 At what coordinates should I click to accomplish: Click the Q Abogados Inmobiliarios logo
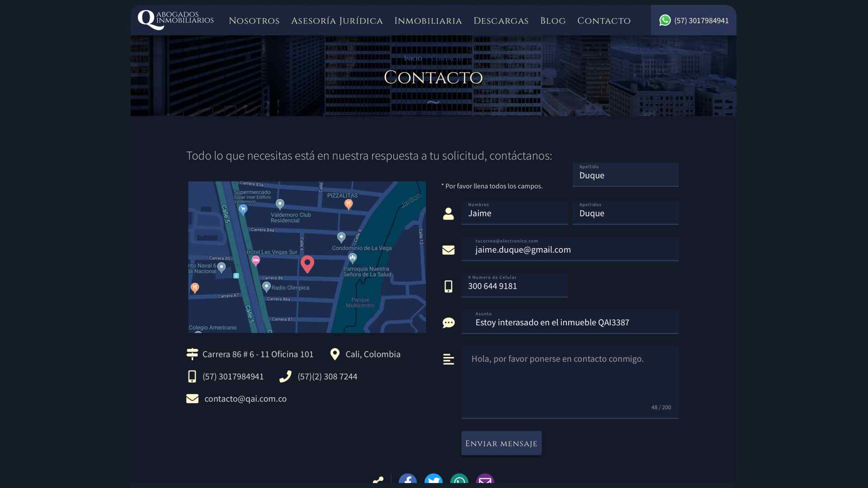tap(175, 20)
